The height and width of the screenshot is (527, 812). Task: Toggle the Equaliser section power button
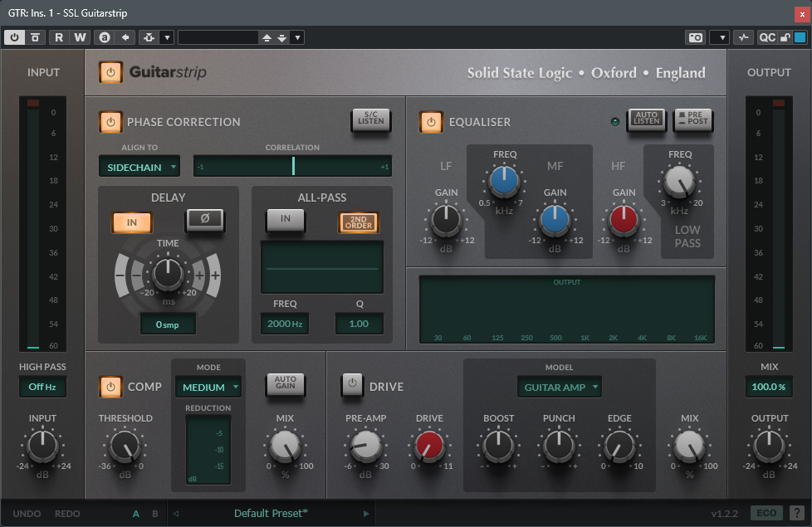[x=431, y=122]
